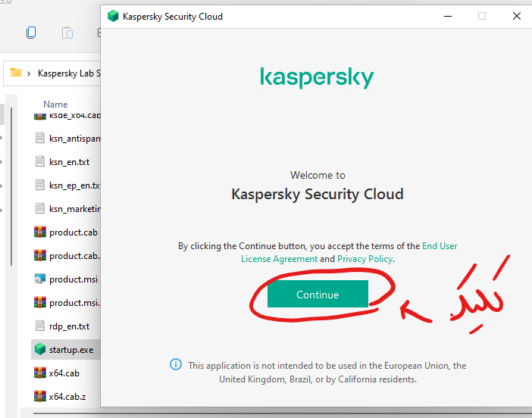Select the startup.exe file icon
This screenshot has height=418, width=532.
tap(40, 350)
